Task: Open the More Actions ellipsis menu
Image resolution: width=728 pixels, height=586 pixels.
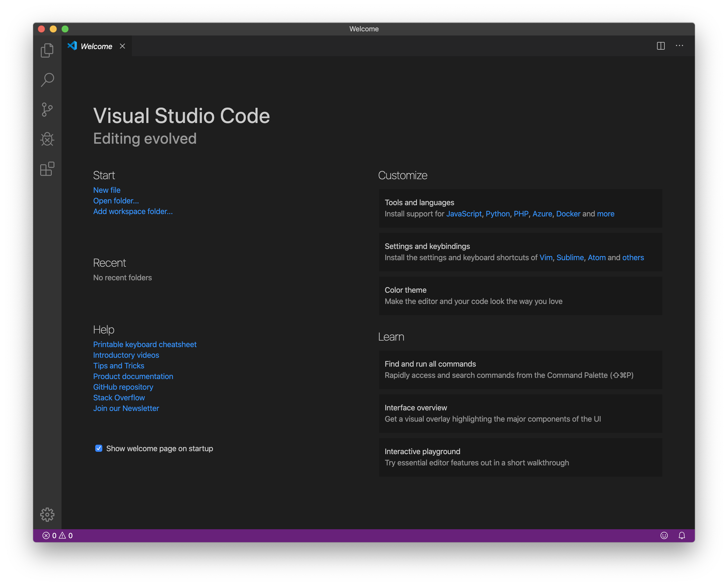Action: [x=680, y=46]
